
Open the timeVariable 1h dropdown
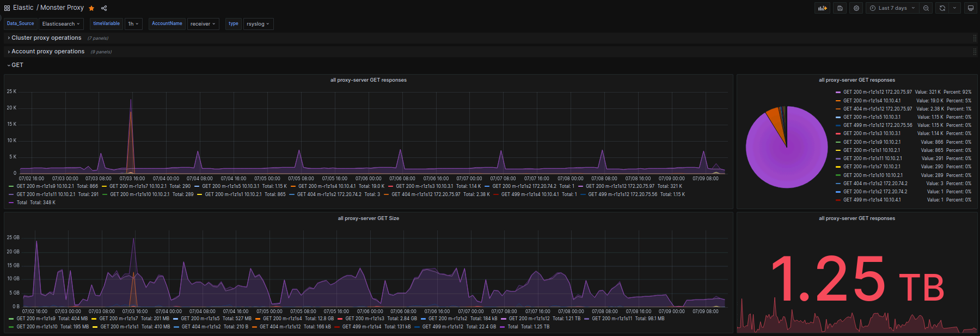pos(133,24)
